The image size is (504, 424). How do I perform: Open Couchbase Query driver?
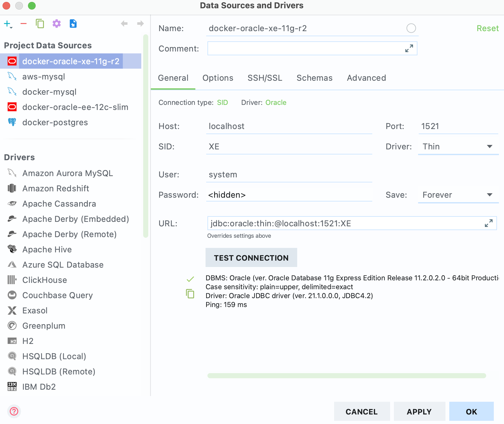coord(71,295)
